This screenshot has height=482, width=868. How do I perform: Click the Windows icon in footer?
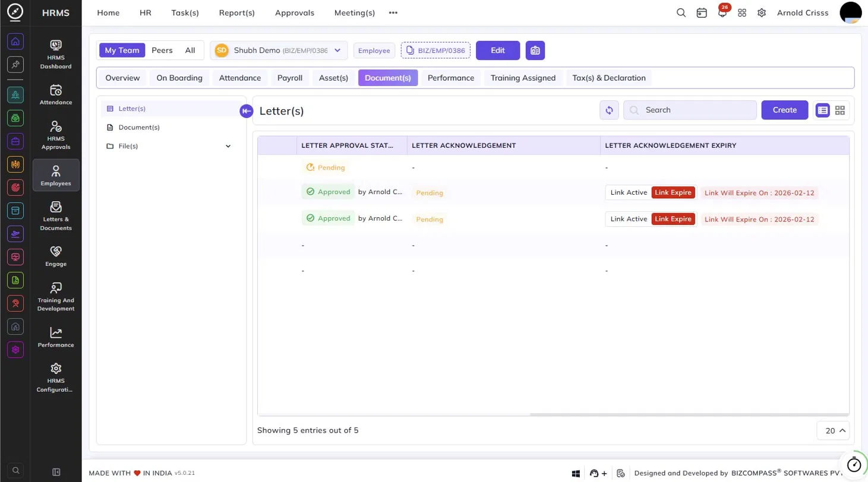click(576, 473)
